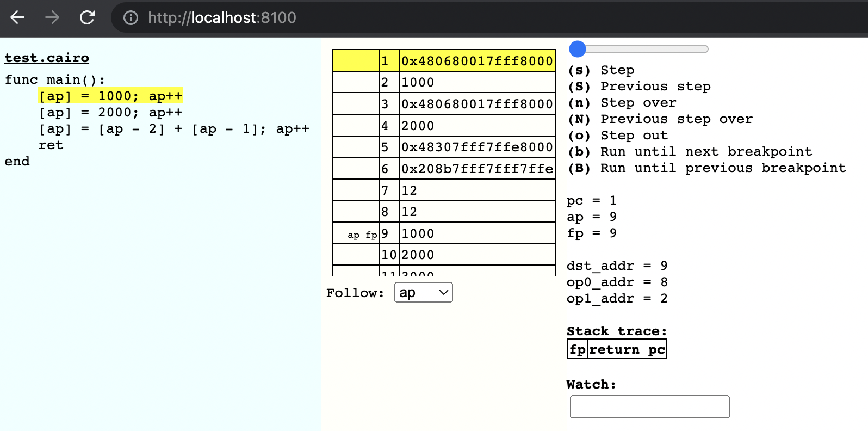Click the pc = 1 register value
The image size is (868, 431).
tap(592, 201)
